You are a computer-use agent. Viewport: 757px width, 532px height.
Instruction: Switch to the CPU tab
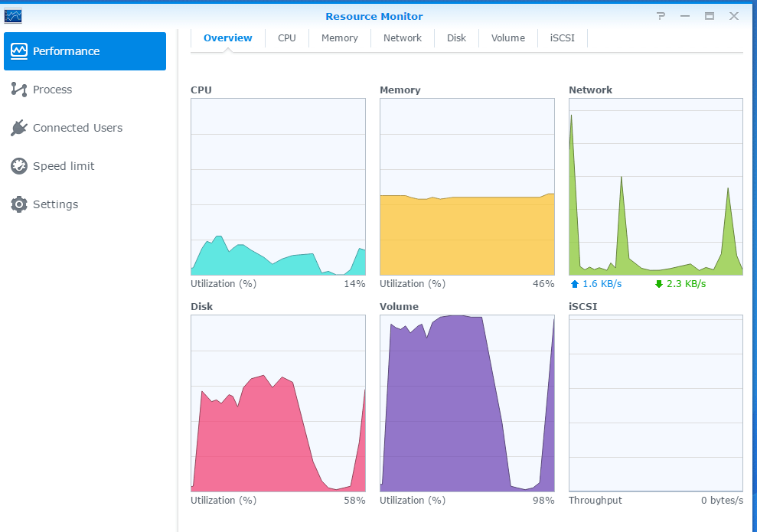(x=287, y=38)
